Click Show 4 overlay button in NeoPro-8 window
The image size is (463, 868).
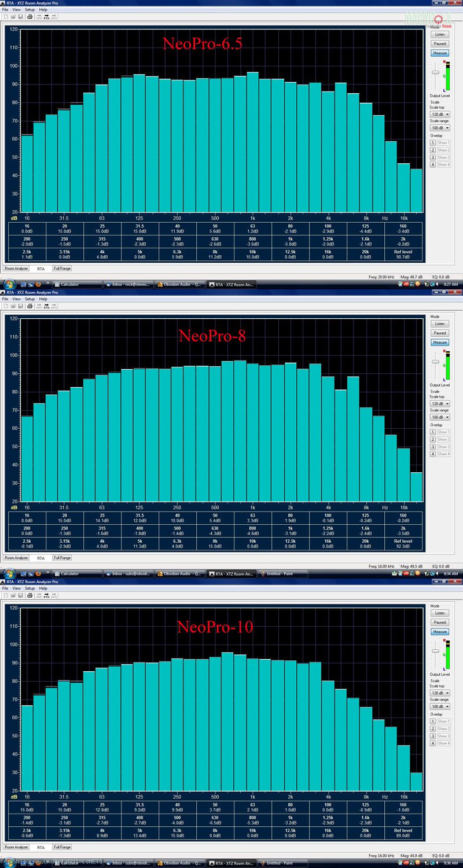pos(443,454)
